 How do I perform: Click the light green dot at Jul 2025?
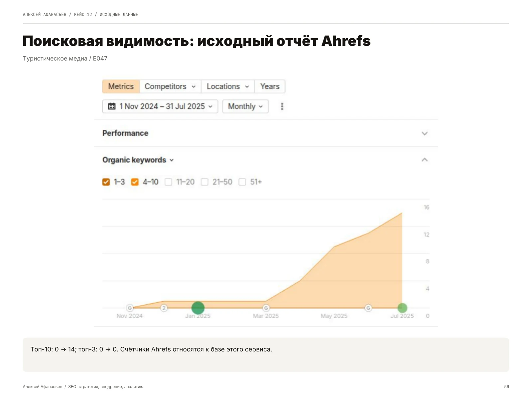click(x=402, y=308)
